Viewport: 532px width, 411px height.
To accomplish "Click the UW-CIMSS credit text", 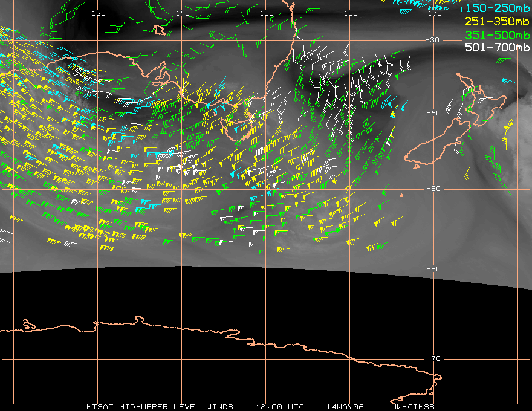I will 412,407.
